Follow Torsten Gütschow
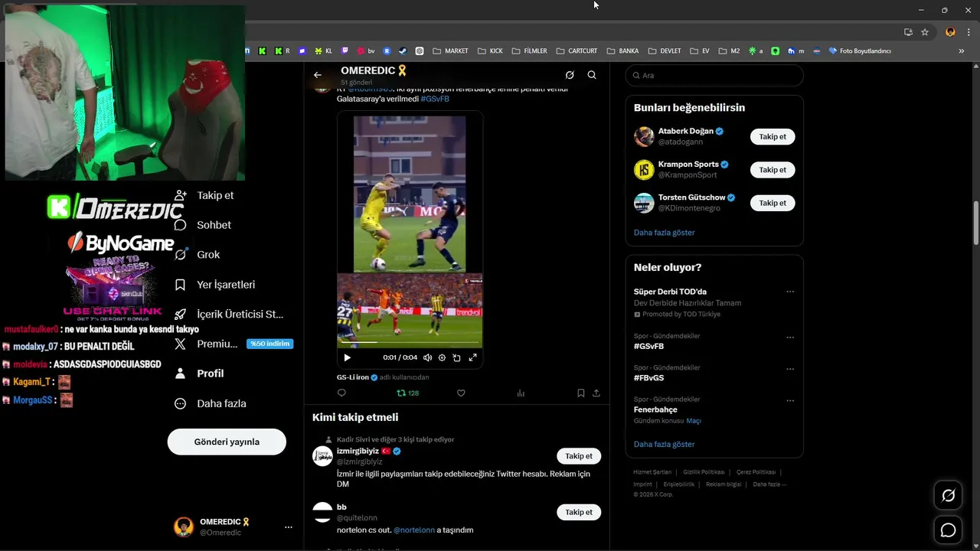 click(x=773, y=203)
